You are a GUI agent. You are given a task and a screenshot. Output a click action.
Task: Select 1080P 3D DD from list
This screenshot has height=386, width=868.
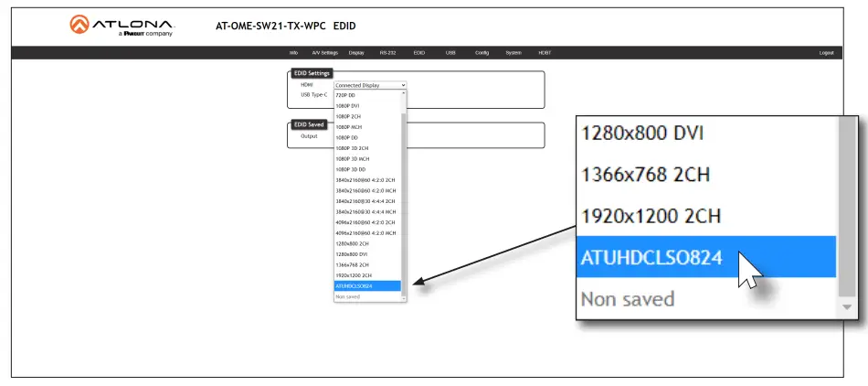tap(367, 169)
